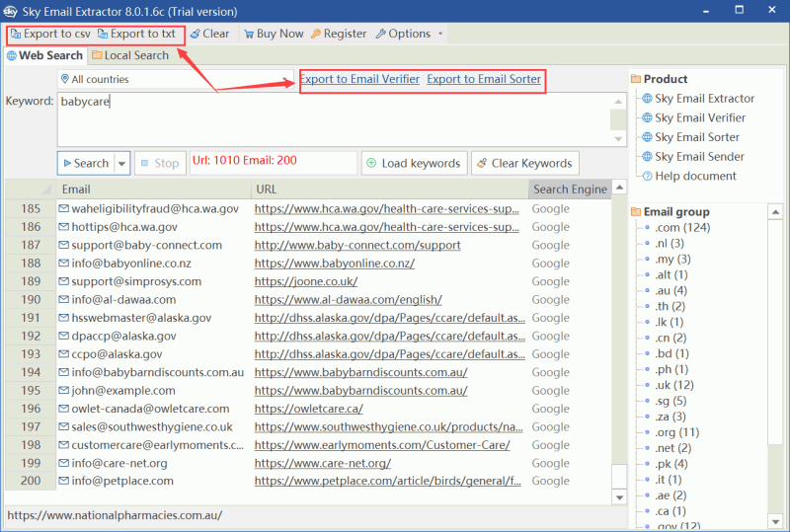
Task: Sort by the Search Engine column header
Action: click(570, 190)
